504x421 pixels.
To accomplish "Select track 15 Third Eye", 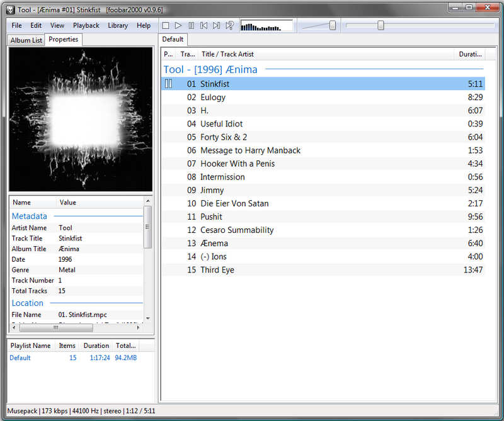I will click(x=323, y=270).
